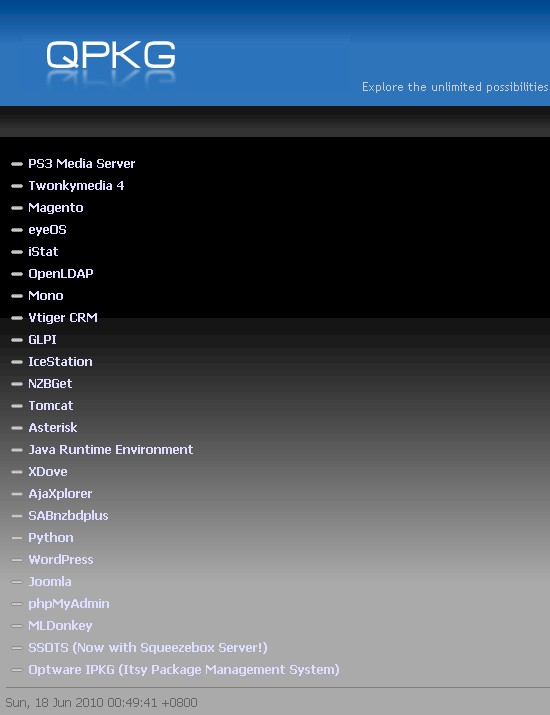This screenshot has height=715, width=550.
Task: Click the dash bullet beside WordPress
Action: [17, 560]
